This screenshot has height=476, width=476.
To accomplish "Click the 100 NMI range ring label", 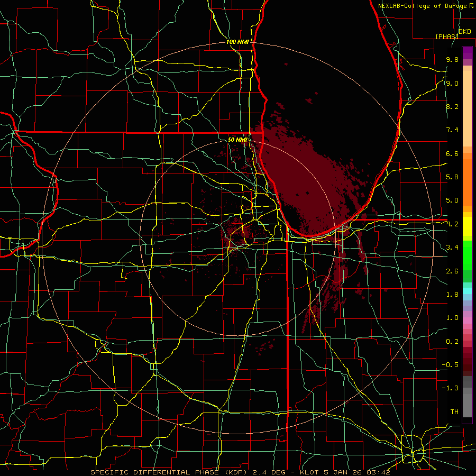I will [x=237, y=42].
